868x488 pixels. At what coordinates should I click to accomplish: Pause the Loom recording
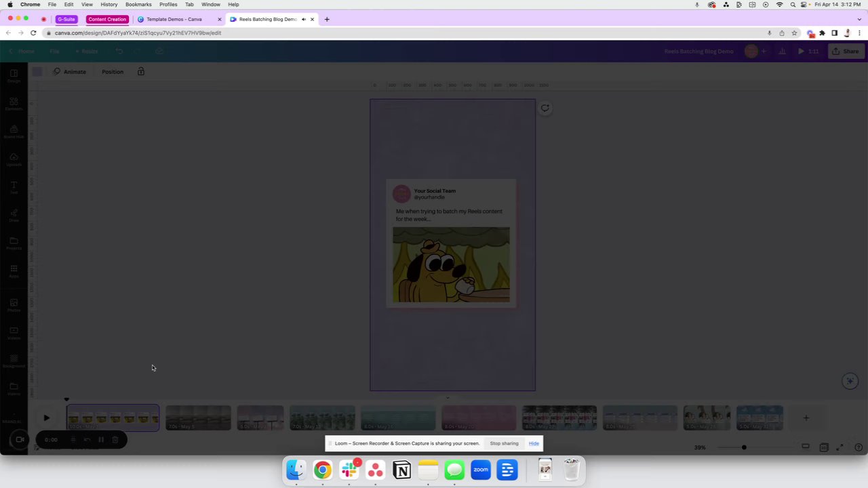pyautogui.click(x=101, y=440)
